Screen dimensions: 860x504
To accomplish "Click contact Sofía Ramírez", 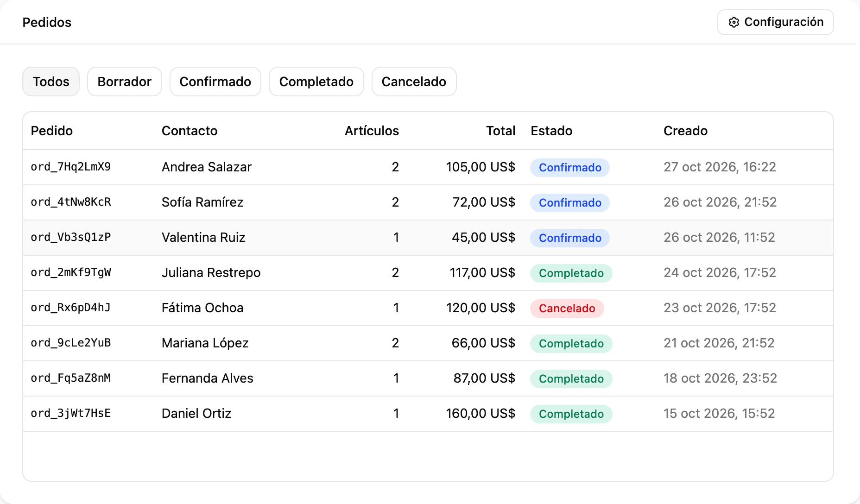I will pyautogui.click(x=202, y=202).
